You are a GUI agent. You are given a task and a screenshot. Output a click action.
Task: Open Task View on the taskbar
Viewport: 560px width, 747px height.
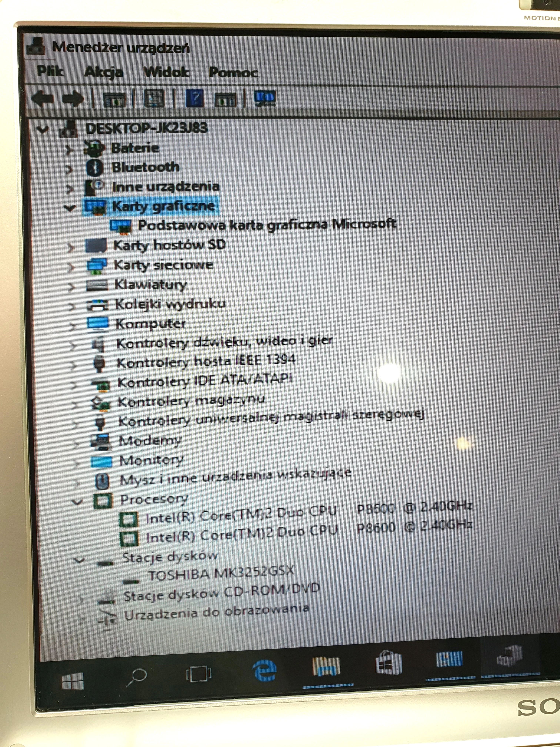199,674
